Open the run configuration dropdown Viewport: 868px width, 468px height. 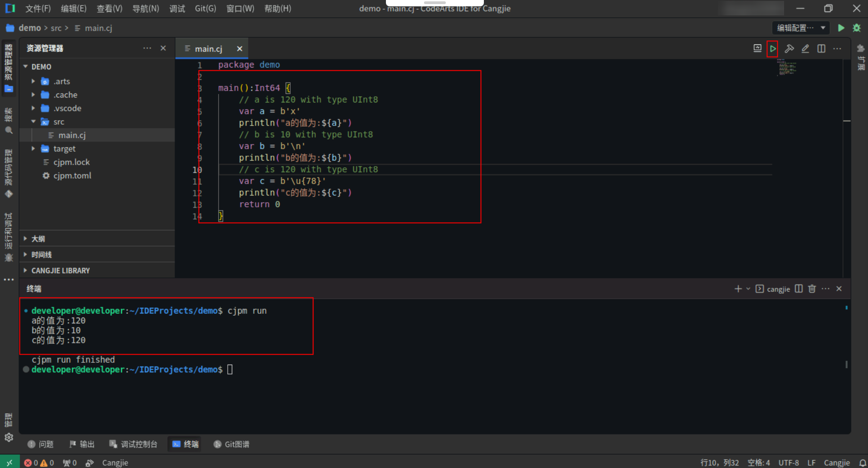tap(801, 28)
